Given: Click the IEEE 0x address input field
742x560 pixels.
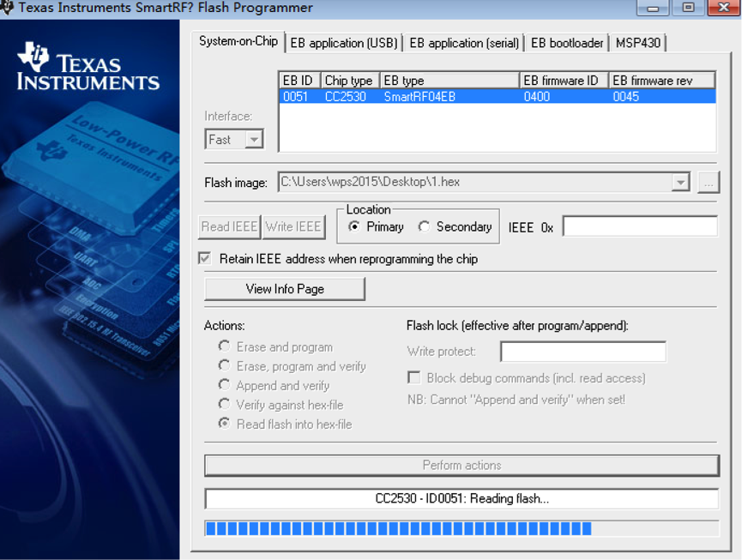Looking at the screenshot, I should click(x=640, y=227).
